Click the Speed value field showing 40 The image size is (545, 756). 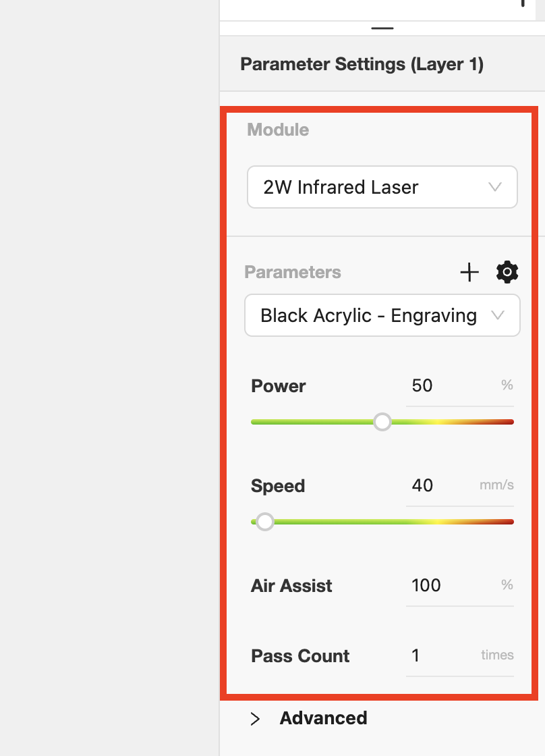(x=460, y=486)
